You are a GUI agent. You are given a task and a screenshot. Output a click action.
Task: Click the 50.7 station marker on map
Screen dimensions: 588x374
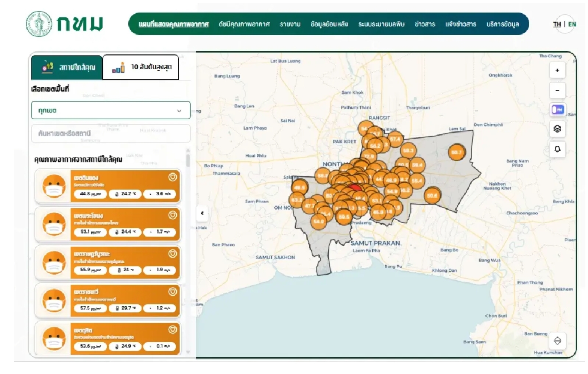coord(457,152)
